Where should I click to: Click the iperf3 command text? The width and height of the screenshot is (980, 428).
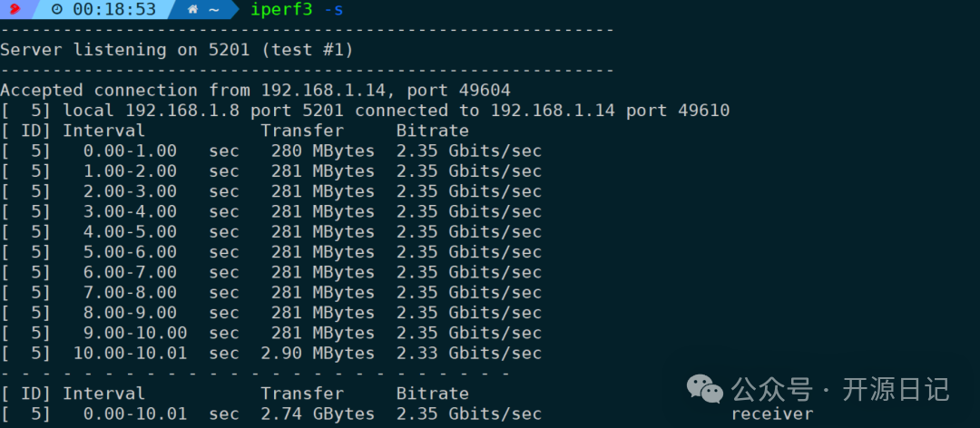(281, 10)
